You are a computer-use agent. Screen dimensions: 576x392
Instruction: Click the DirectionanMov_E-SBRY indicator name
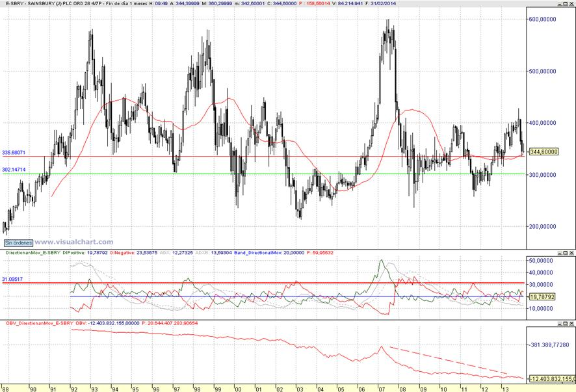pos(33,253)
